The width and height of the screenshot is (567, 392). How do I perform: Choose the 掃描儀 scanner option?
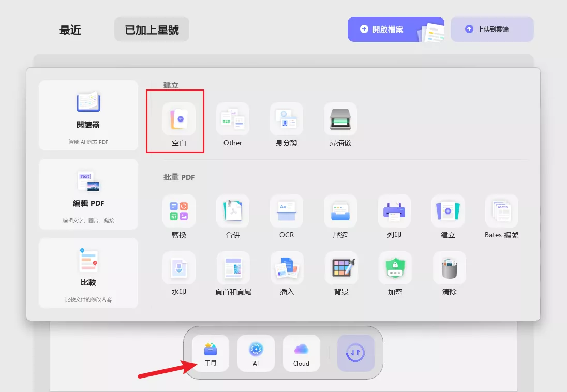(x=340, y=119)
